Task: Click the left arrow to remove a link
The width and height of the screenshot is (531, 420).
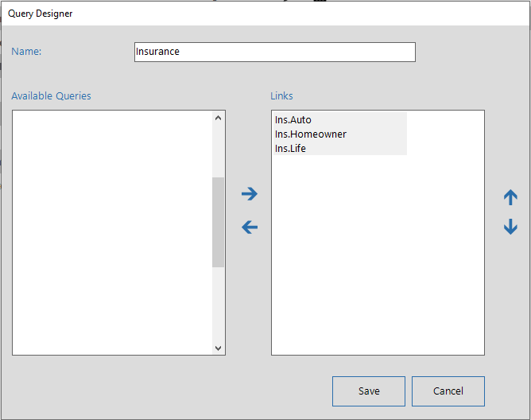Action: (x=250, y=227)
